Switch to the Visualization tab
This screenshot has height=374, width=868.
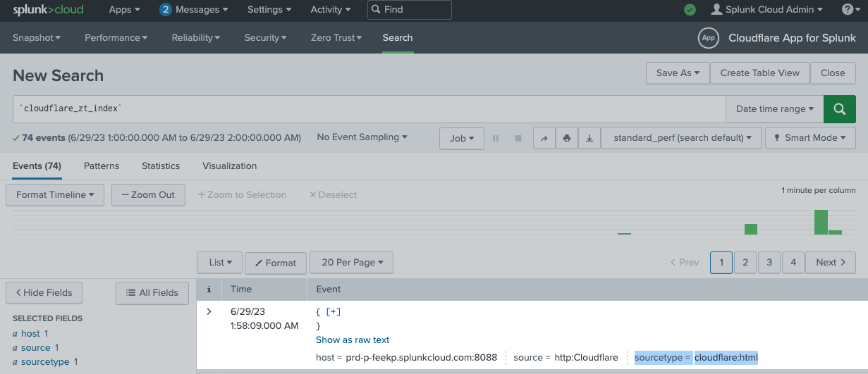coord(230,166)
